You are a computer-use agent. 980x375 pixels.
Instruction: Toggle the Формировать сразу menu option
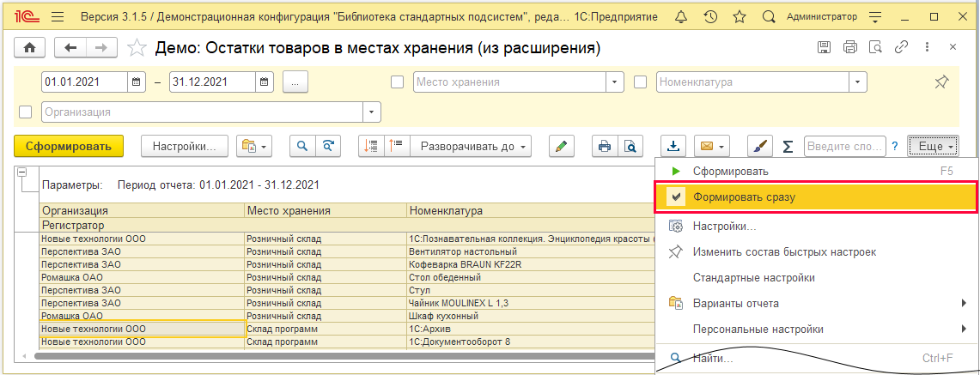coord(816,197)
